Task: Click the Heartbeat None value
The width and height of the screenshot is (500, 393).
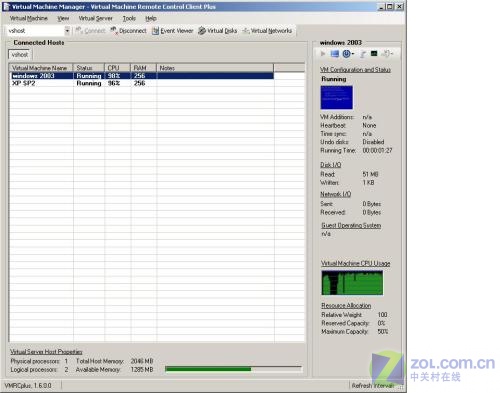Action: click(x=369, y=125)
